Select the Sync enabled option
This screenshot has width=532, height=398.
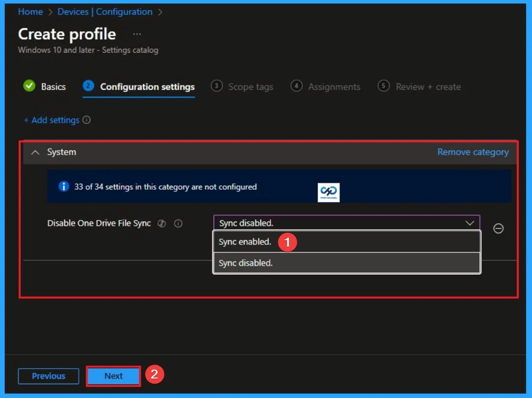click(x=245, y=242)
